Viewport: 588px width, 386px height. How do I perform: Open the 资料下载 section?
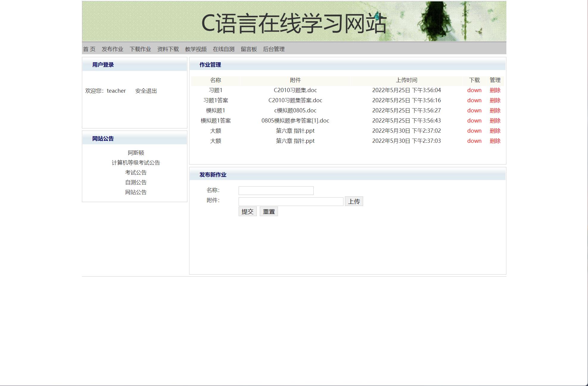[168, 49]
